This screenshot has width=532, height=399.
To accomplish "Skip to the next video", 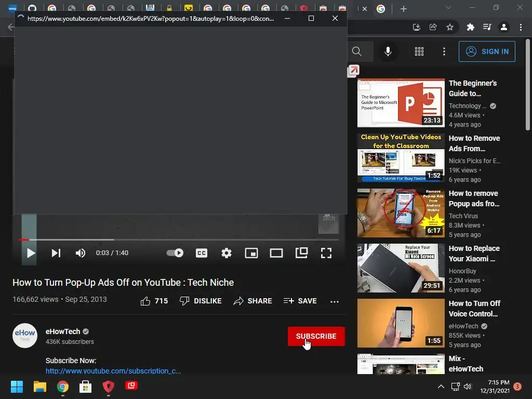I will [x=56, y=253].
